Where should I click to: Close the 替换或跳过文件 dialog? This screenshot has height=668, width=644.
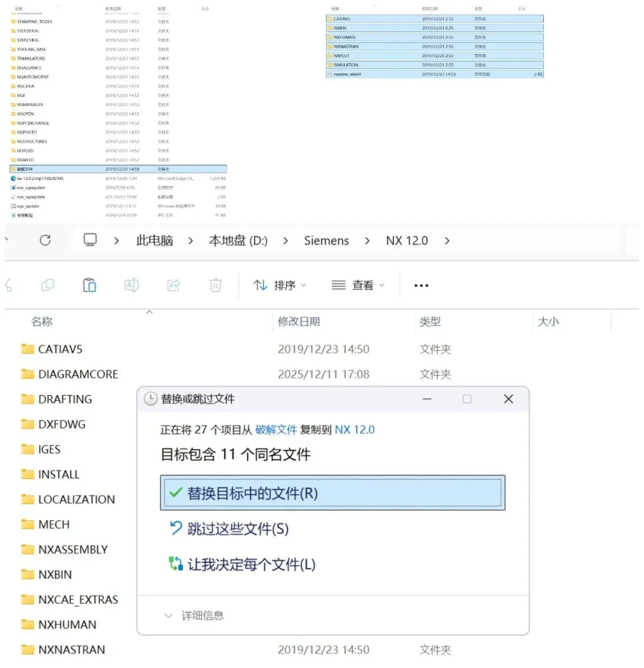pos(509,399)
